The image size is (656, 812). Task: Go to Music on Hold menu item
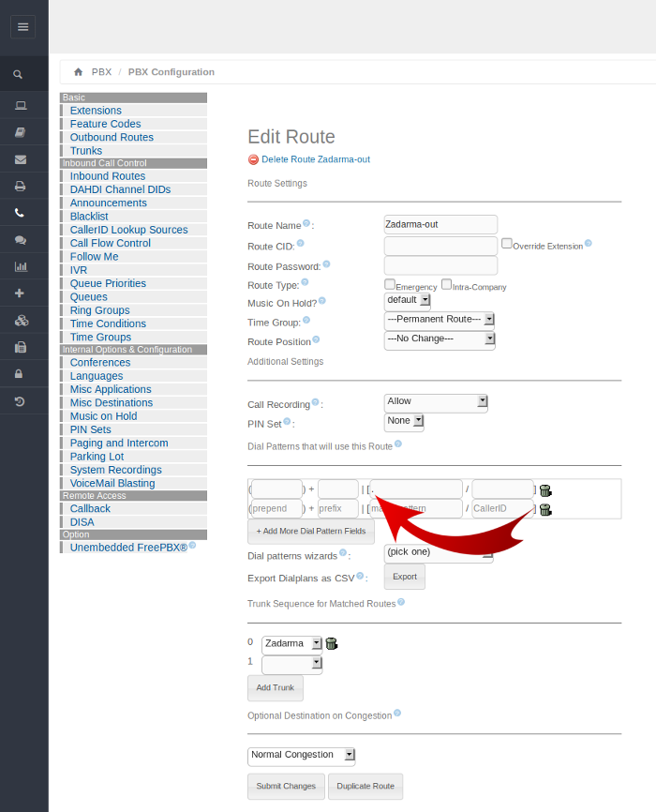point(103,416)
